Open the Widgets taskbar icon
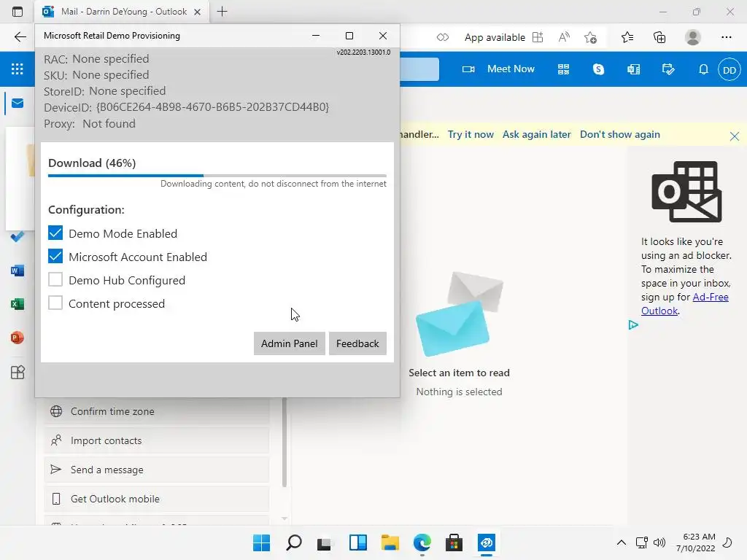 click(357, 542)
